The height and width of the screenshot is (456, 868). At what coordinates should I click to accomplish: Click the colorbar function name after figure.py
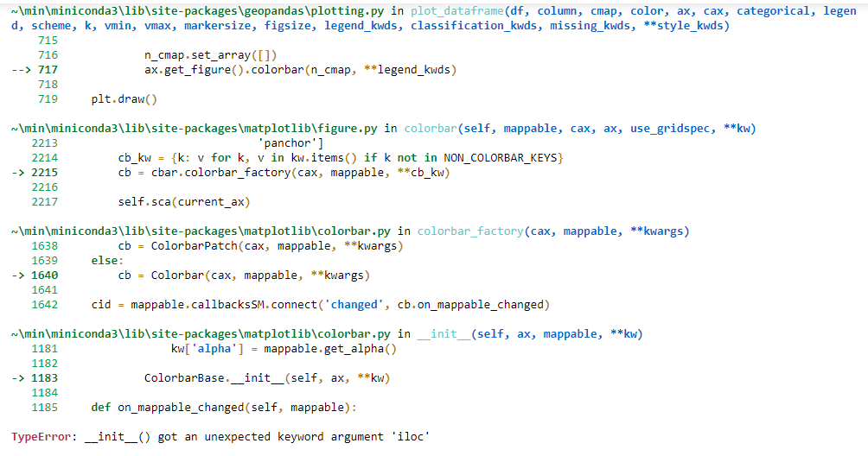pos(431,129)
